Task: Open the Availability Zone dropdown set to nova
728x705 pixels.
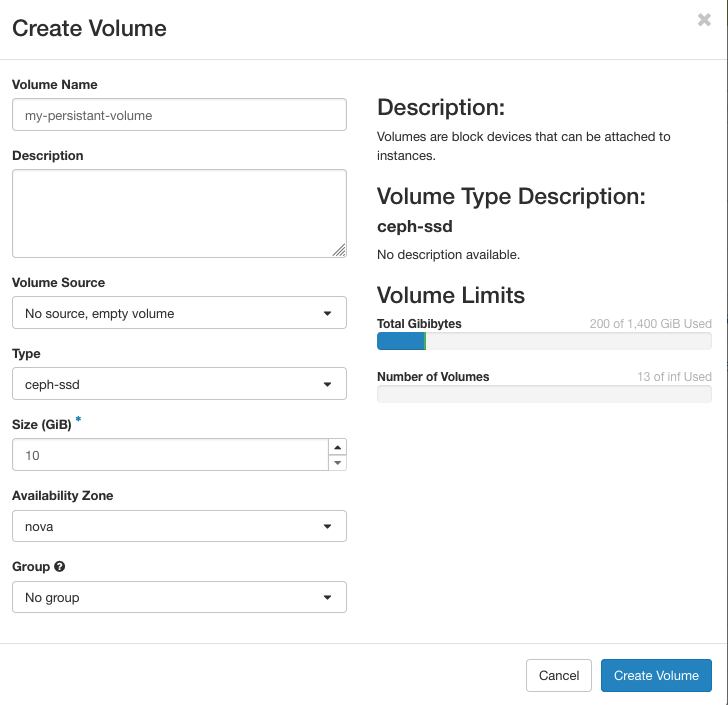Action: pos(179,526)
